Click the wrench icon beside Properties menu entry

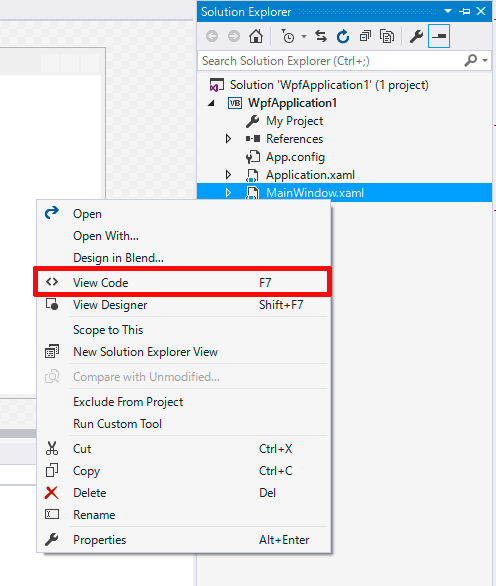point(51,539)
